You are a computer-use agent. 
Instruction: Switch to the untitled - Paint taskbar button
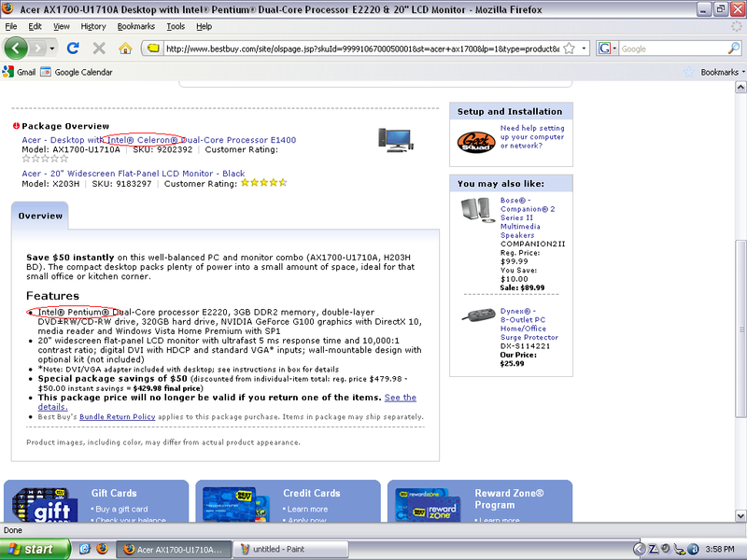[x=290, y=549]
